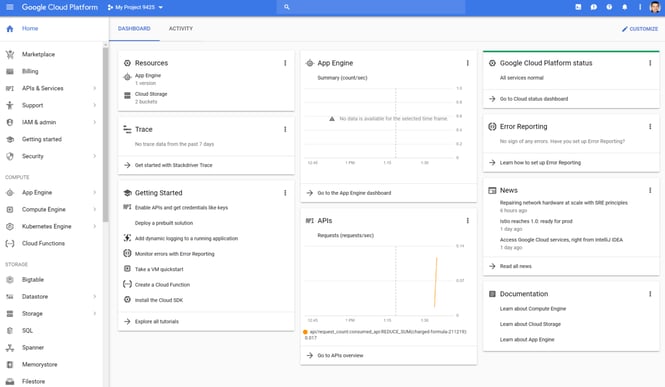Open the My Project 9425 project selector

click(x=135, y=7)
